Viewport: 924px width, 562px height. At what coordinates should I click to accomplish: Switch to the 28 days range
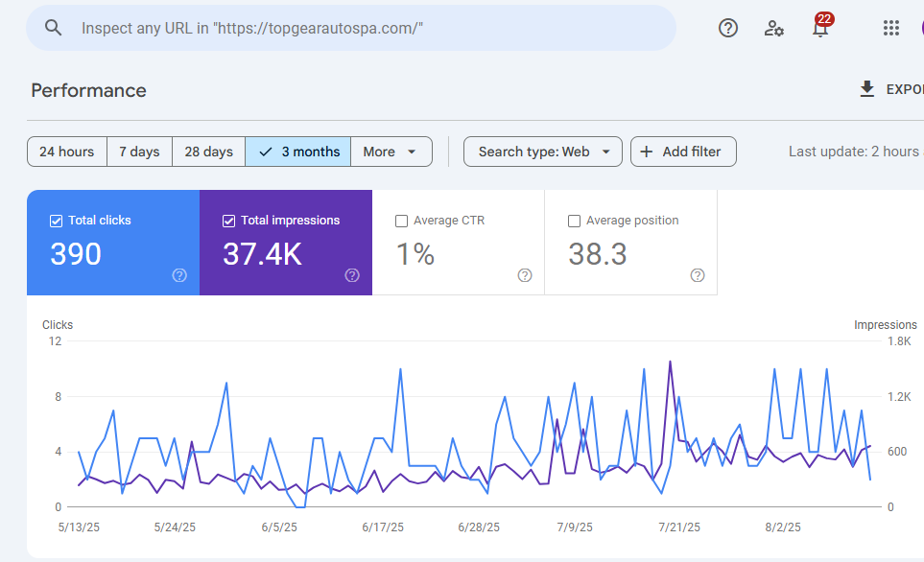coord(208,152)
